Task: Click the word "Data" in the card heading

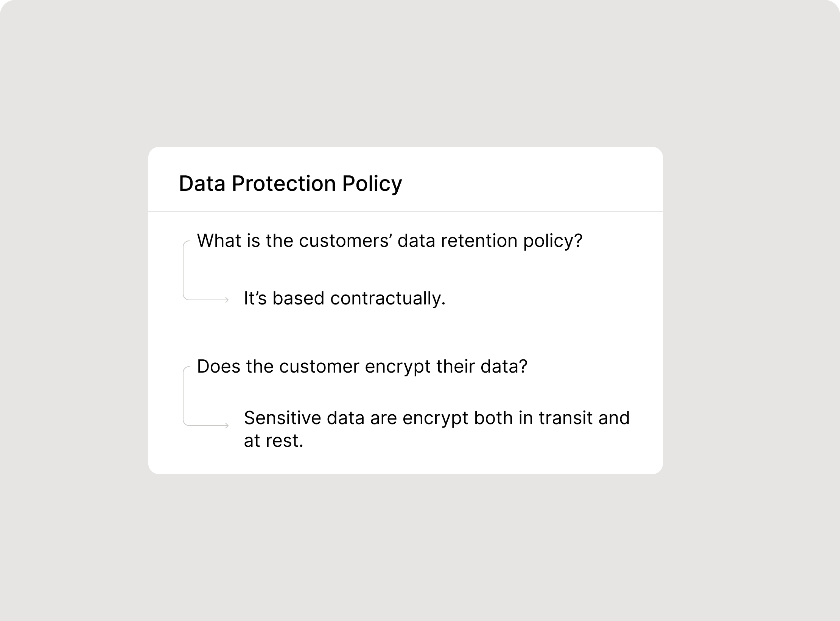Action: [x=202, y=184]
